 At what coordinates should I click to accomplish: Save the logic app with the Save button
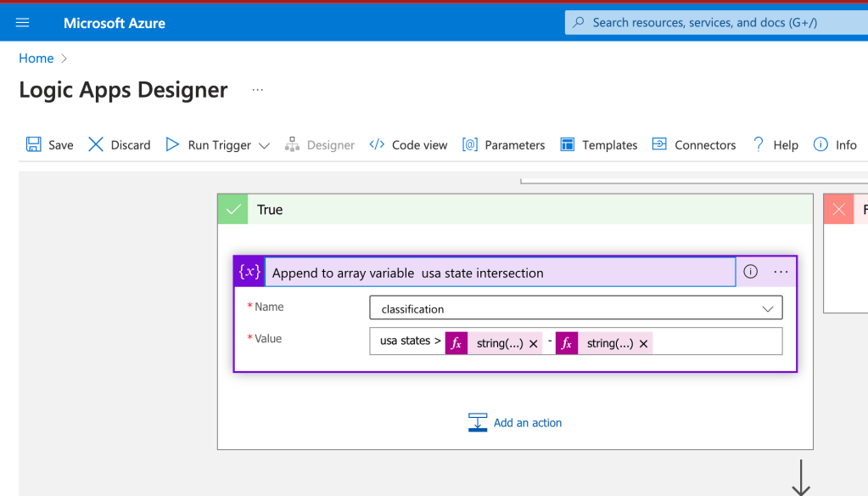[x=49, y=144]
